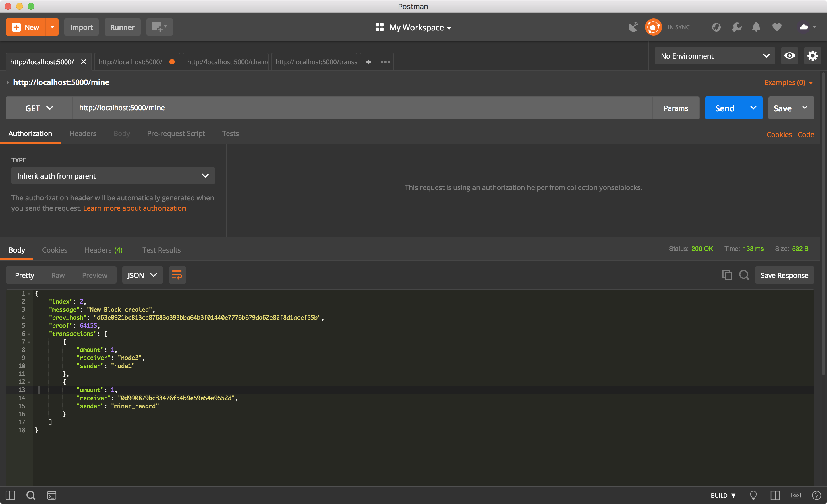Click the heart icon in header

coord(777,27)
